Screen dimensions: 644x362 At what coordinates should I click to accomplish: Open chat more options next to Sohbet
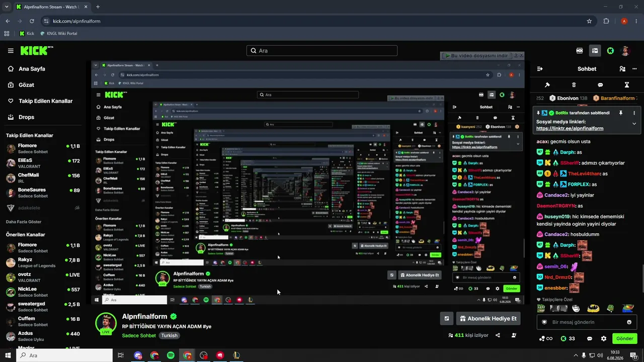pyautogui.click(x=634, y=69)
